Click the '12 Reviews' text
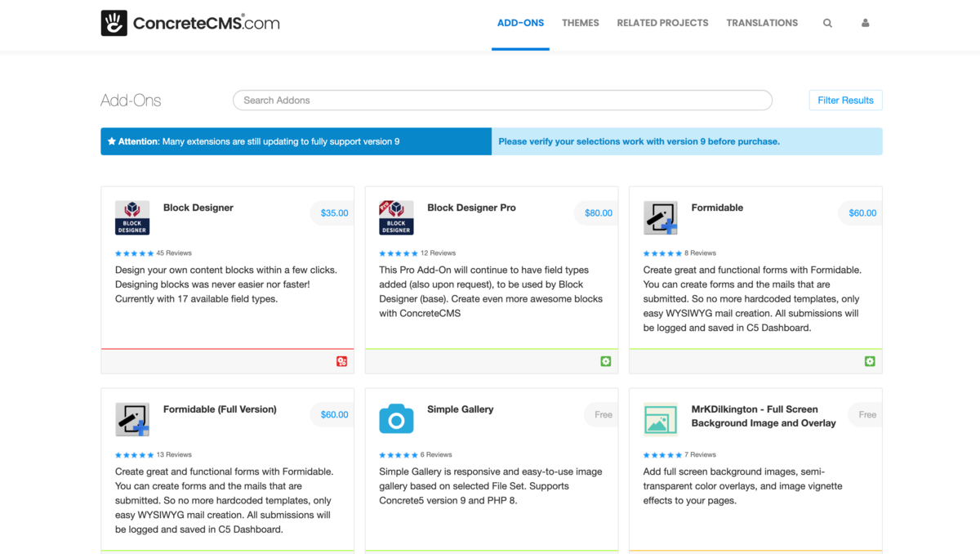 (438, 253)
